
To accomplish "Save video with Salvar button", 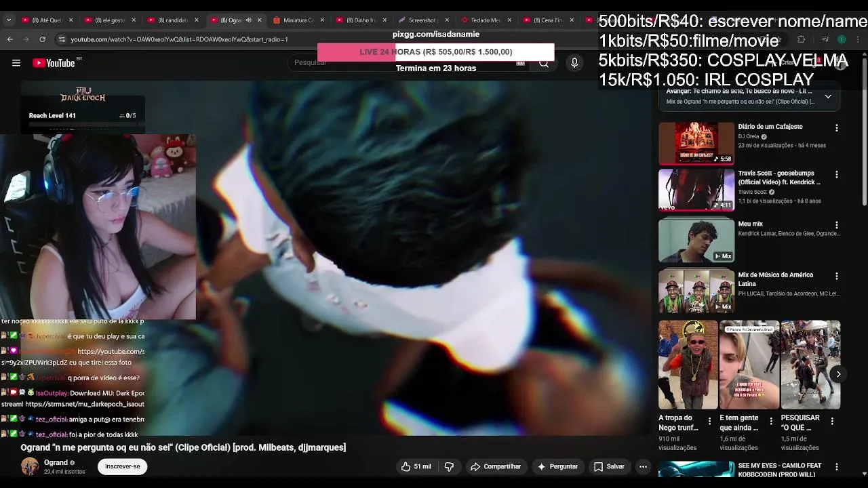I will (609, 466).
